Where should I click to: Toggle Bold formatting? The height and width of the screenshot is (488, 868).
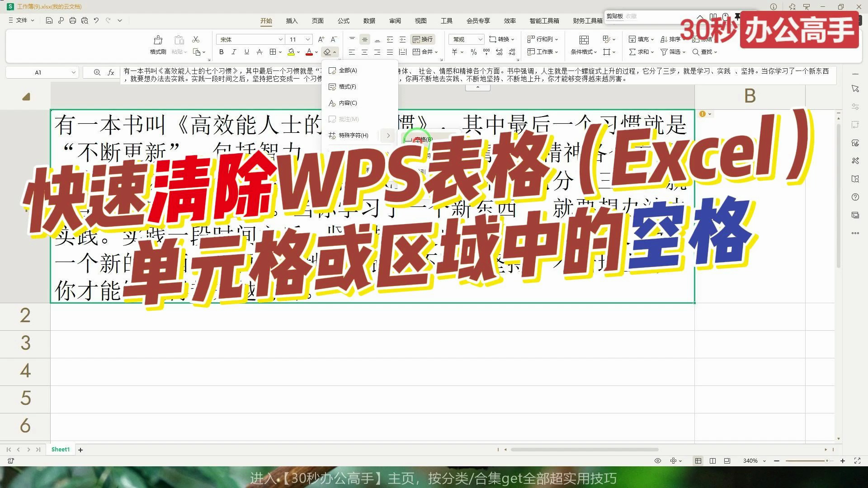point(222,52)
